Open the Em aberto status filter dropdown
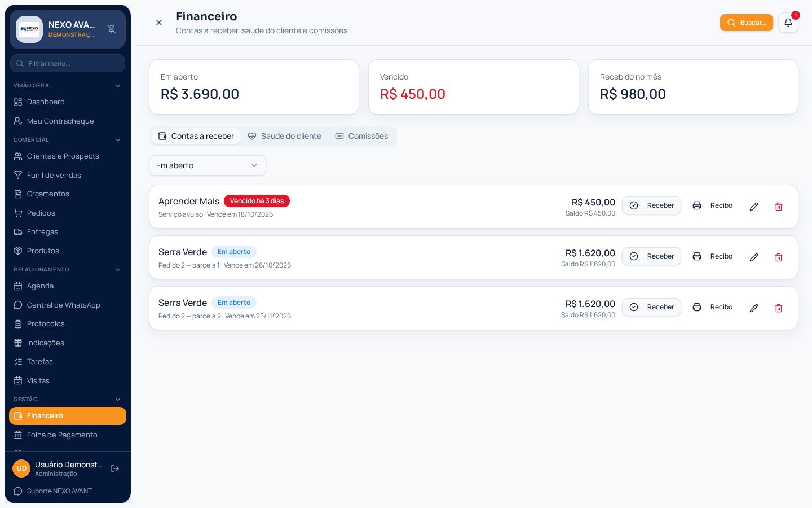812x508 pixels. 208,165
